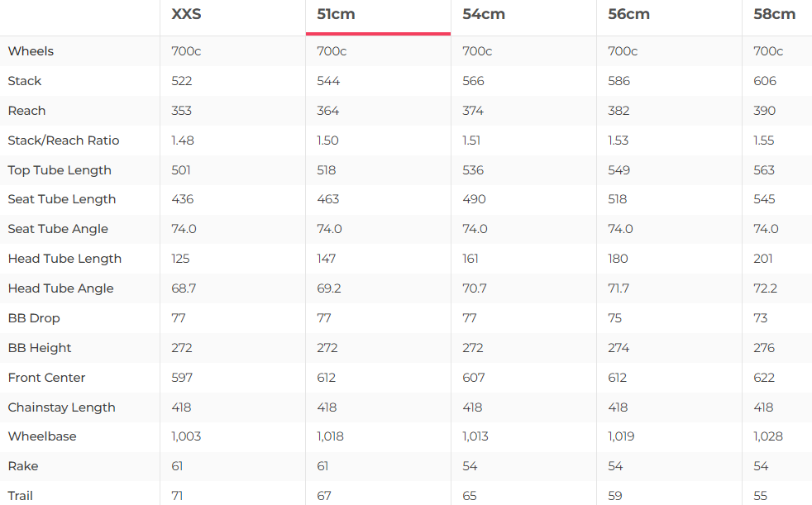Click the Stack/Reach Ratio label
The height and width of the screenshot is (505, 812).
64,141
